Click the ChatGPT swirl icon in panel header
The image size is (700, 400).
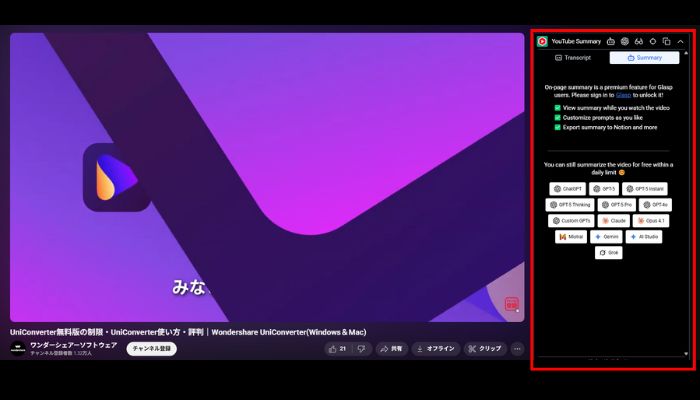coord(625,42)
